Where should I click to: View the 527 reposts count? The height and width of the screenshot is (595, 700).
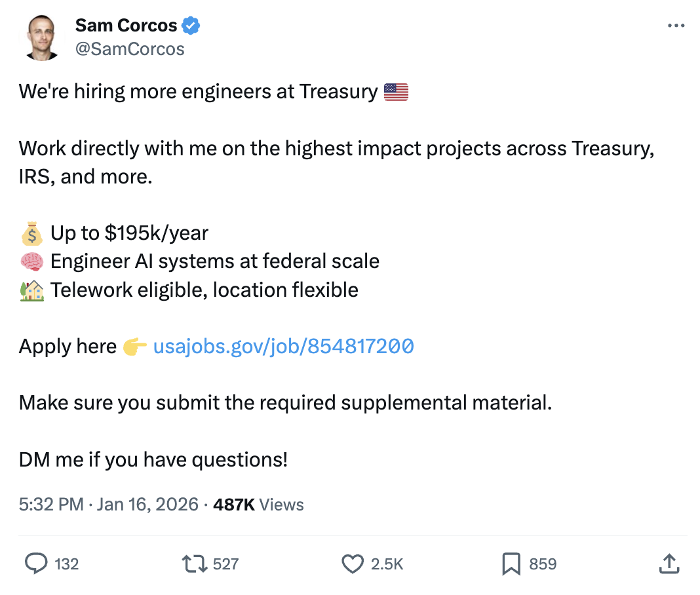pyautogui.click(x=227, y=564)
